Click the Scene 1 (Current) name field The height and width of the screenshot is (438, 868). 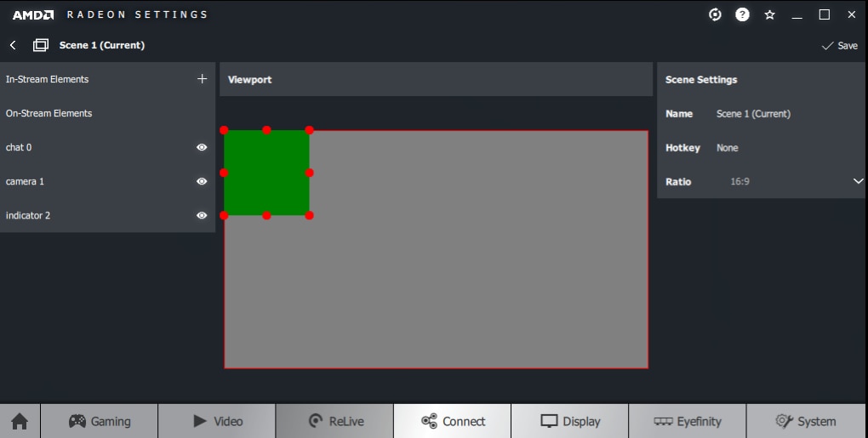[753, 114]
